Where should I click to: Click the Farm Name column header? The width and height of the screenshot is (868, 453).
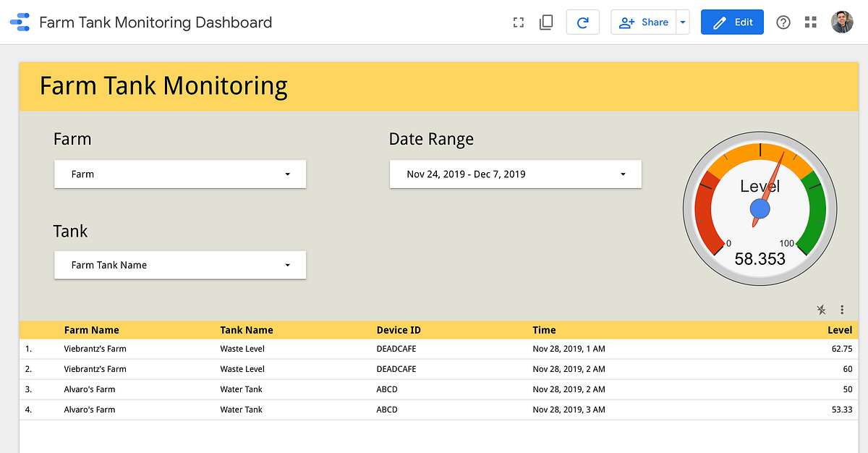92,330
